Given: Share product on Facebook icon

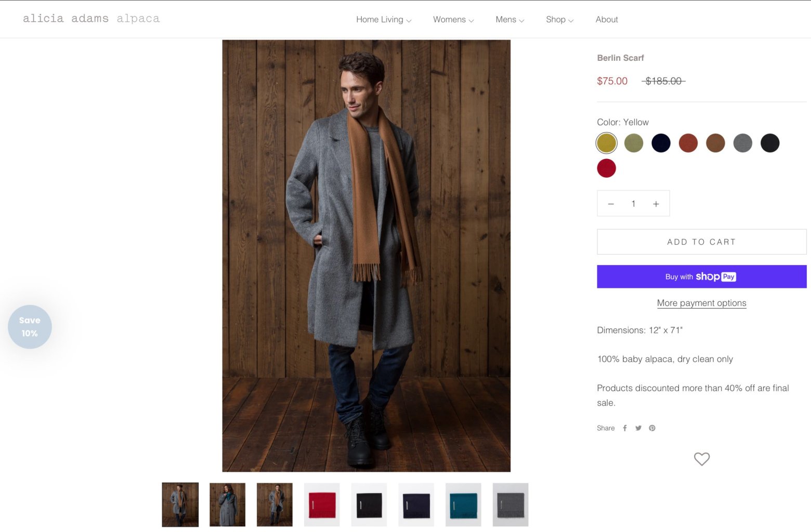Looking at the screenshot, I should click(625, 428).
